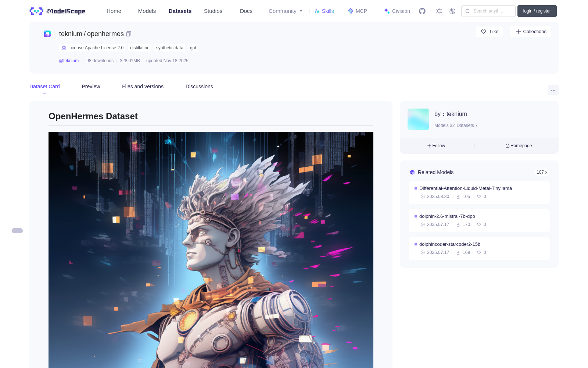Viewport: 588px width, 368px height.
Task: Open the Docs page
Action: click(x=246, y=11)
